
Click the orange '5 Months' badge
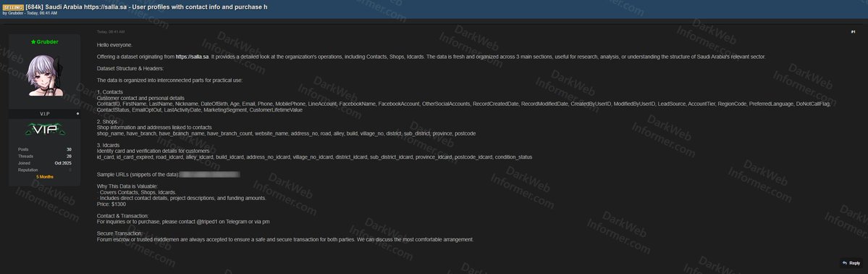[x=45, y=177]
